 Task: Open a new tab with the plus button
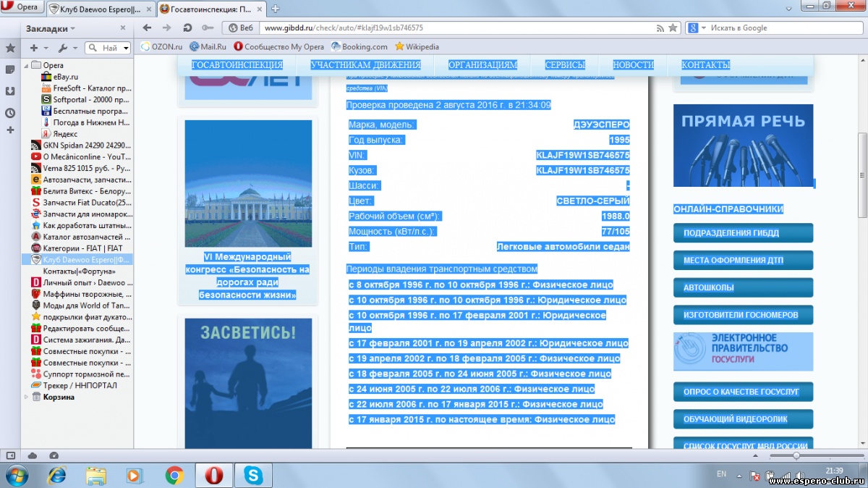[x=276, y=9]
